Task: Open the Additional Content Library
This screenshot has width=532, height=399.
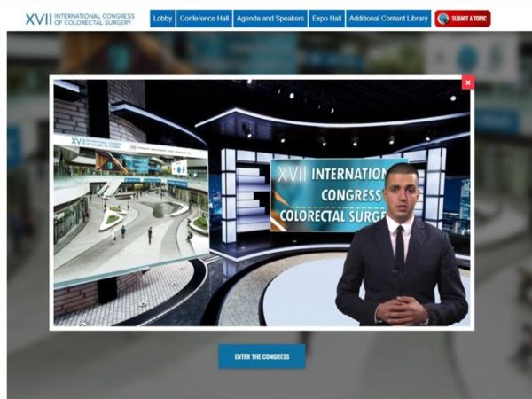Action: click(388, 19)
